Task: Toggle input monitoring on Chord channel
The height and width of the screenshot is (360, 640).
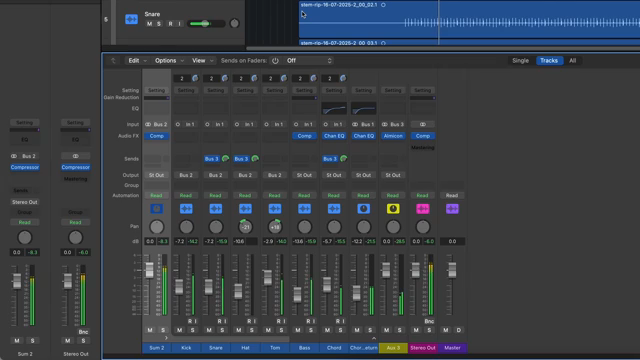Action: 343,321
